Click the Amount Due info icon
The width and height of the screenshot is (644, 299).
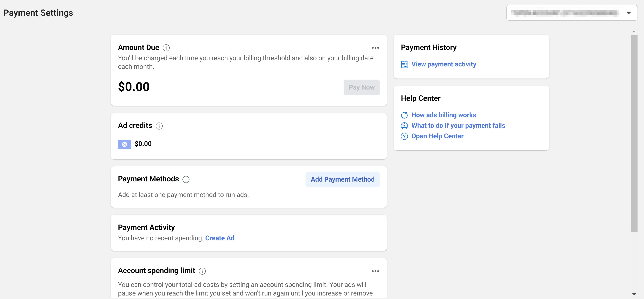166,48
